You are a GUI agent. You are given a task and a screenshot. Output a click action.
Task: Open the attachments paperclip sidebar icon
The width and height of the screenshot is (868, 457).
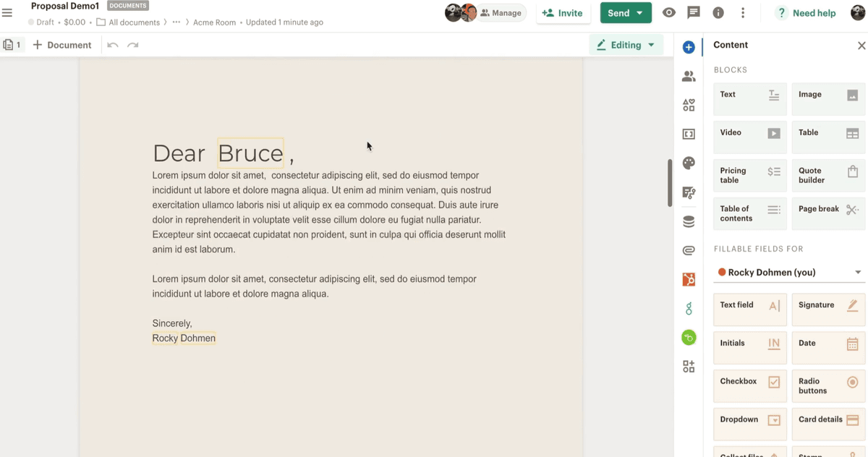click(x=689, y=250)
